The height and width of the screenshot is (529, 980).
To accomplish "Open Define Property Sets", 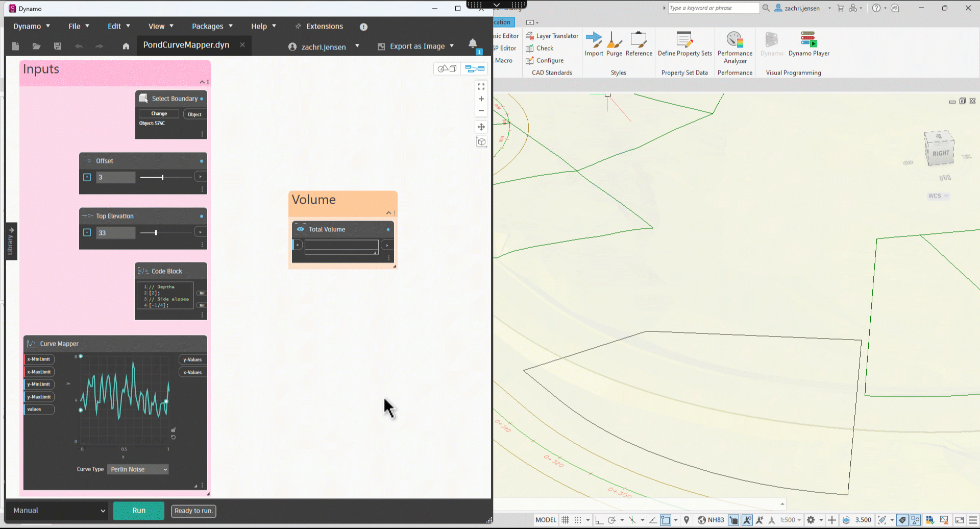I will coord(684,44).
